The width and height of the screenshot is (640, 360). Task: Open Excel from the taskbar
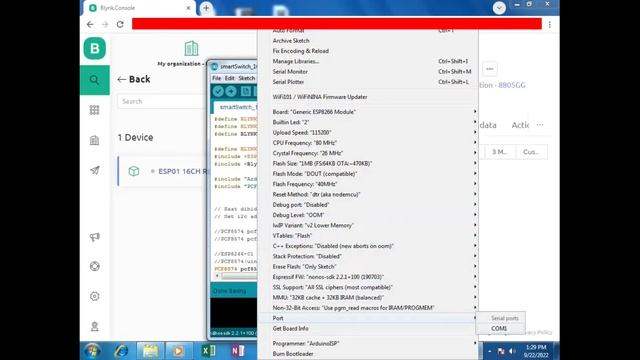(209, 351)
